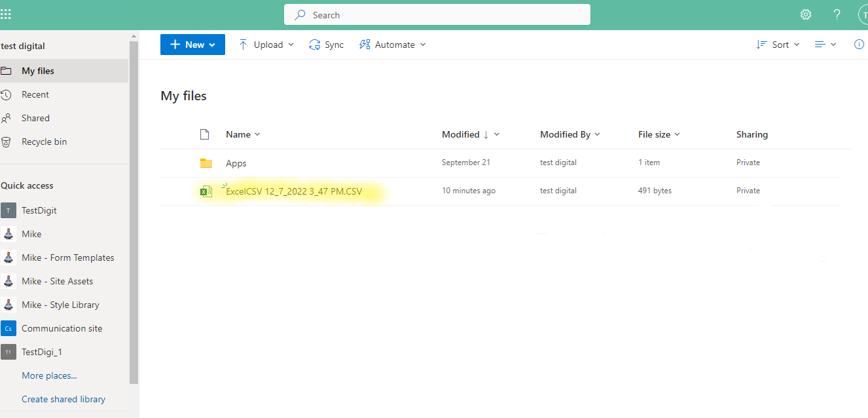Switch view layout options dropdown
This screenshot has height=418, width=868.
pos(825,45)
